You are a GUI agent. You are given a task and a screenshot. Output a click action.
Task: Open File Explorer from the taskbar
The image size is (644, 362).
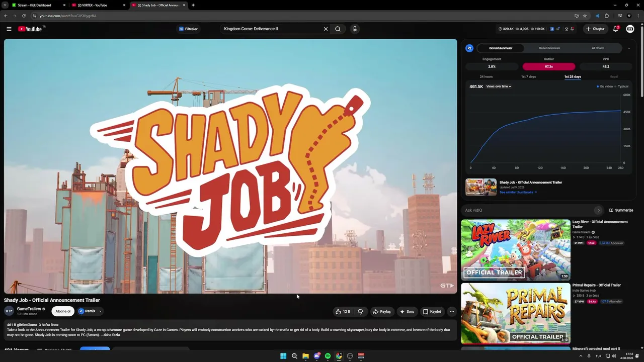(305, 356)
